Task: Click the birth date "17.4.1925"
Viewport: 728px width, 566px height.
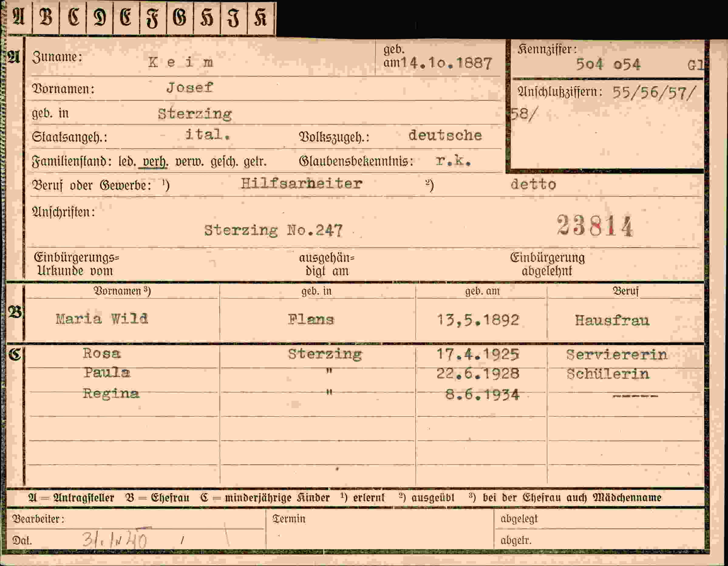Action: coord(478,355)
